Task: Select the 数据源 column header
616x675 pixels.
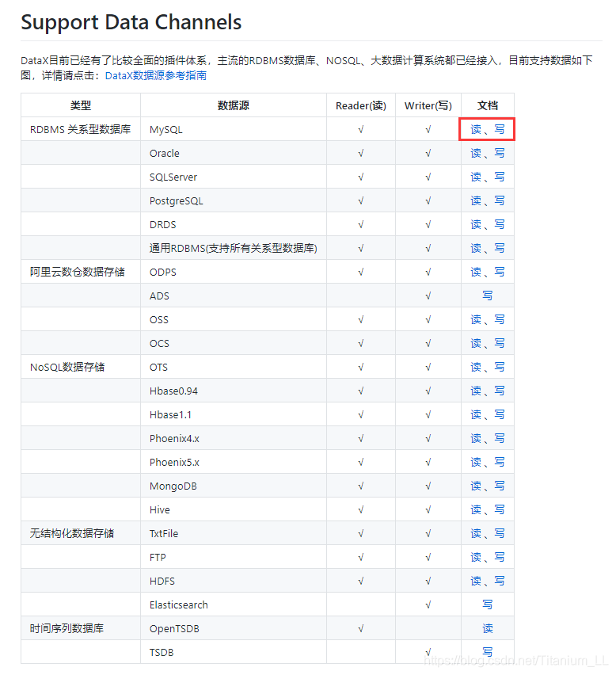Action: coord(233,105)
